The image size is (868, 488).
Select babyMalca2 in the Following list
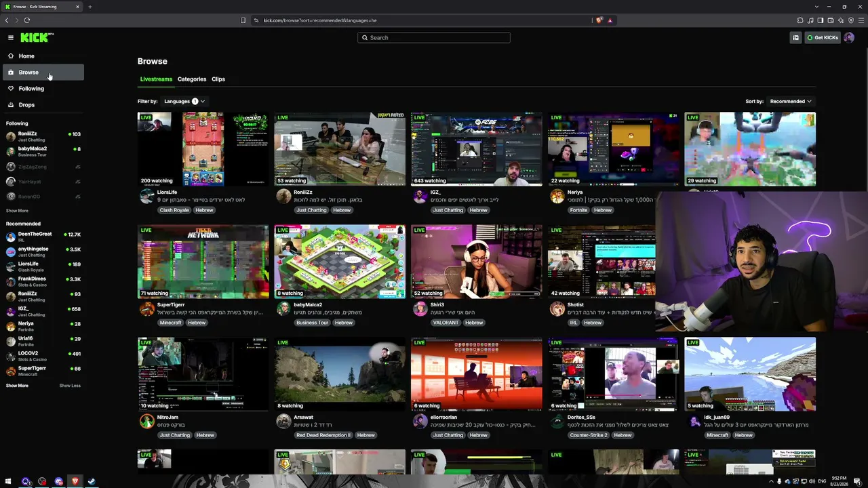[43, 151]
